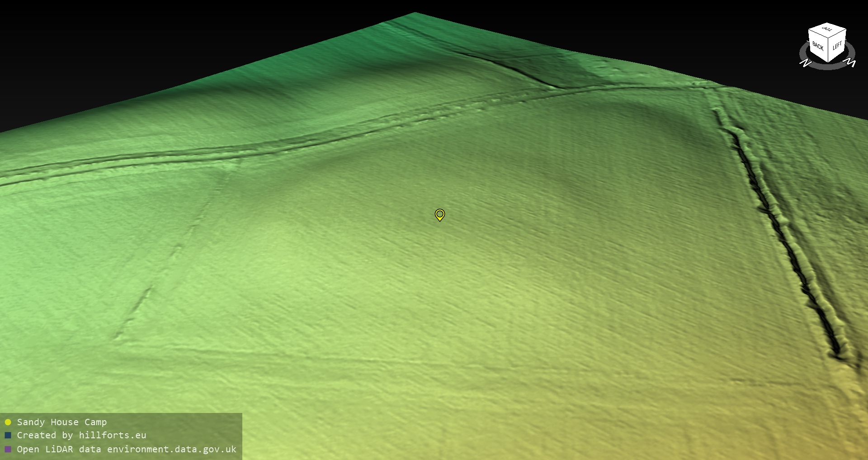Click the dark blue legend square
This screenshot has width=868, height=460.
pyautogui.click(x=8, y=435)
